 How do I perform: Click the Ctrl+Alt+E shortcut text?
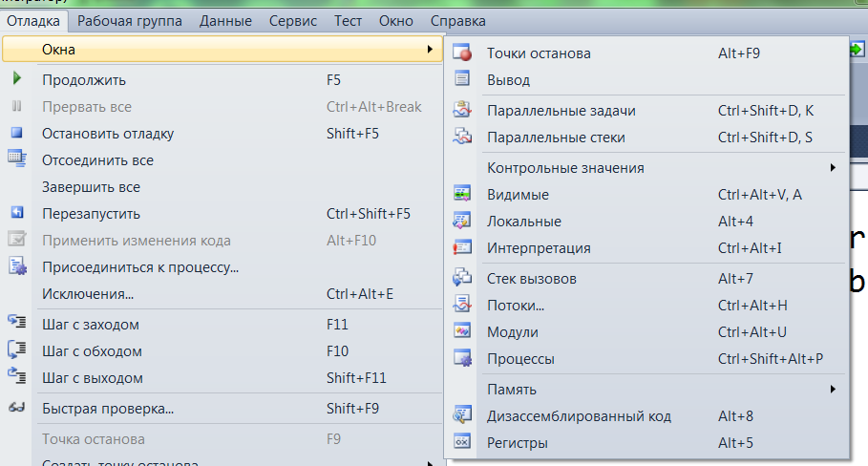pos(360,294)
